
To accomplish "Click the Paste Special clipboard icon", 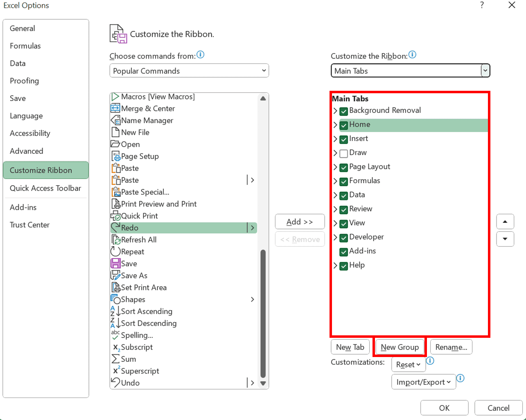I will coord(115,192).
